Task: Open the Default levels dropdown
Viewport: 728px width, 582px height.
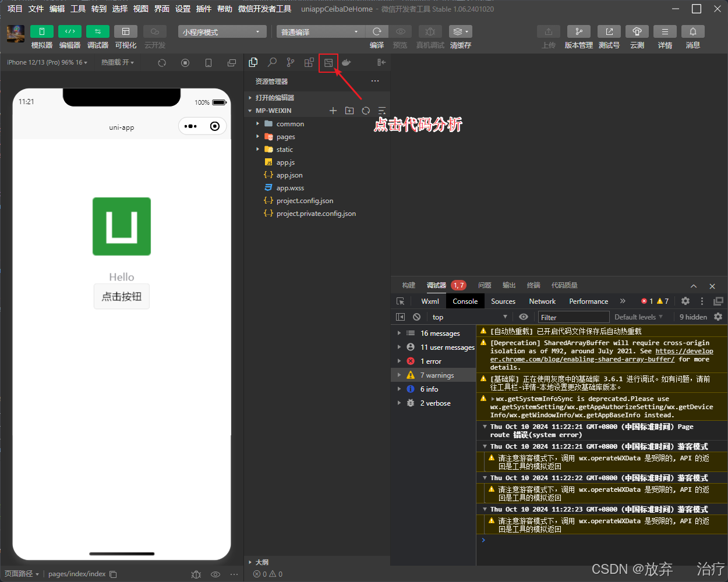Action: click(638, 317)
